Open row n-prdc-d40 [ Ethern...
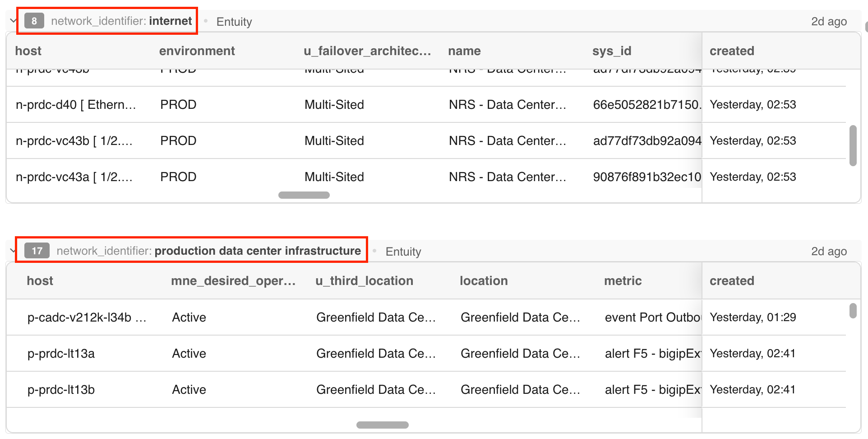 coord(75,105)
